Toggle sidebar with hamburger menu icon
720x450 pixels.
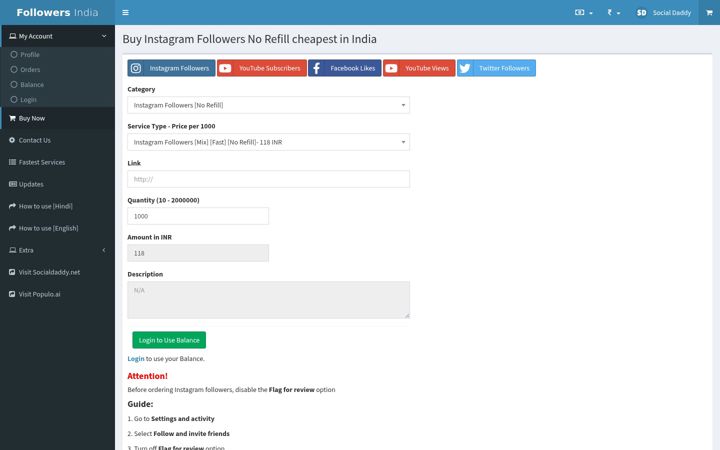pos(125,12)
